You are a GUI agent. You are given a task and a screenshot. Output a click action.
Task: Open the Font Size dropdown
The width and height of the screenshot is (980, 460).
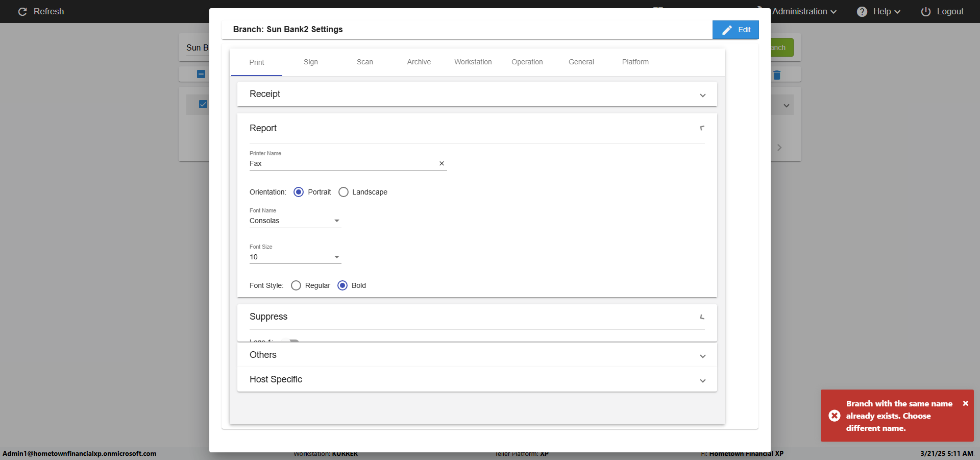(295, 257)
